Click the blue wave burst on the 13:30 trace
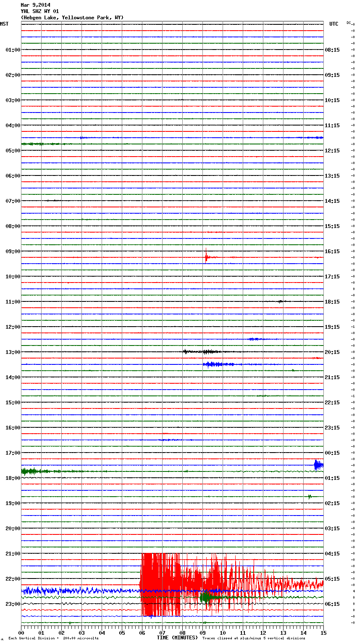The height and width of the screenshot is (644, 357). [x=218, y=364]
